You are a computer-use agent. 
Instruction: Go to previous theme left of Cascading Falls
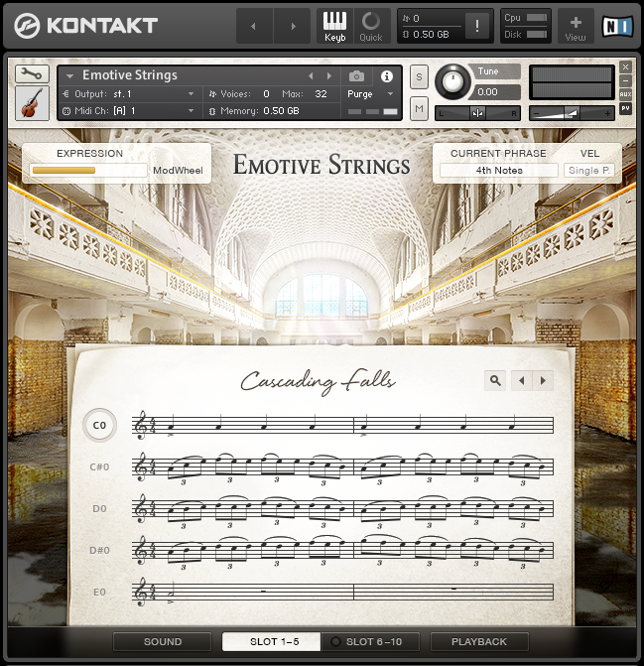tap(522, 380)
